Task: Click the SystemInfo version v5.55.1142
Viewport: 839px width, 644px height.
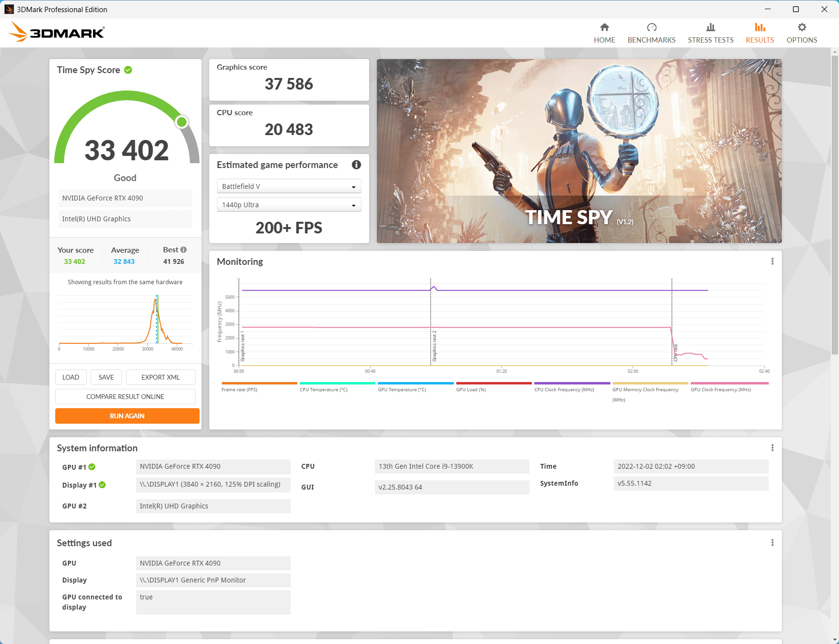Action: pyautogui.click(x=691, y=483)
